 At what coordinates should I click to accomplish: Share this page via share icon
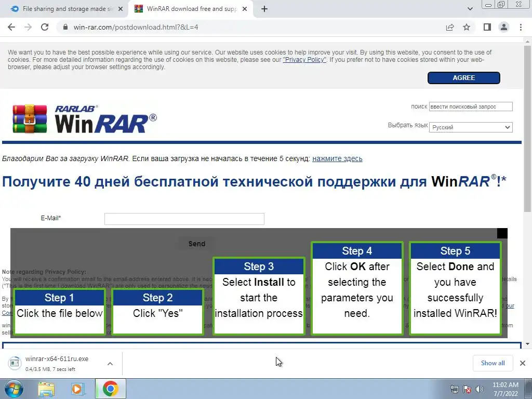[x=450, y=27]
